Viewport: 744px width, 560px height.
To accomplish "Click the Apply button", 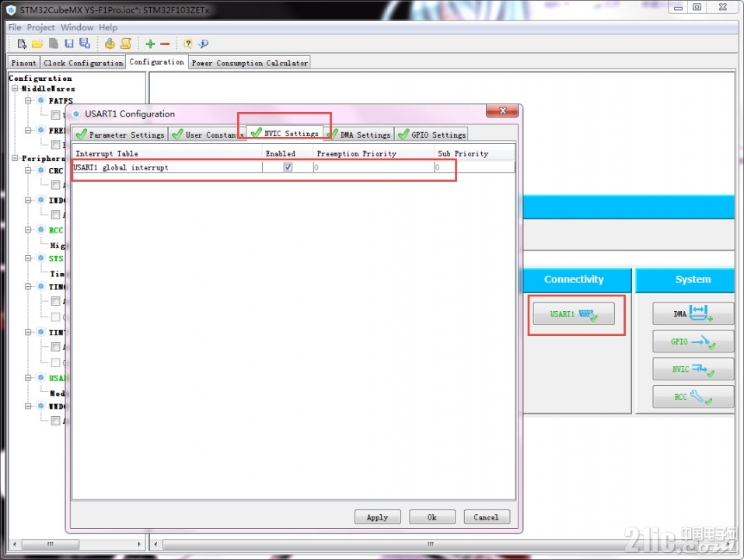I will pyautogui.click(x=377, y=516).
